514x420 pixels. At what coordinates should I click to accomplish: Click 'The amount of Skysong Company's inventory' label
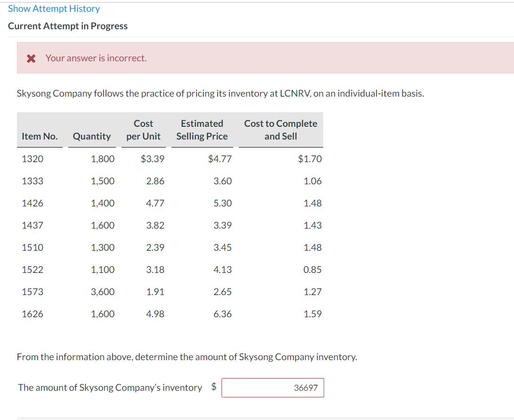[x=110, y=387]
